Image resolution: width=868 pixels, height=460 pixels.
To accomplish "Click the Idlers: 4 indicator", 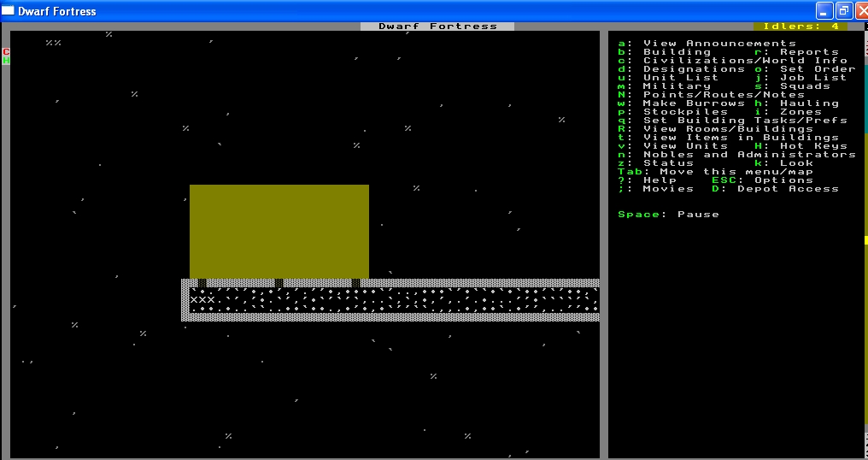I will [801, 26].
